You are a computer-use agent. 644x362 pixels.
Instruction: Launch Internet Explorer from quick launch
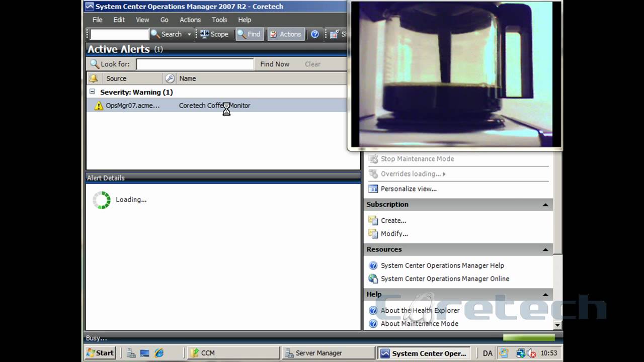tap(159, 353)
